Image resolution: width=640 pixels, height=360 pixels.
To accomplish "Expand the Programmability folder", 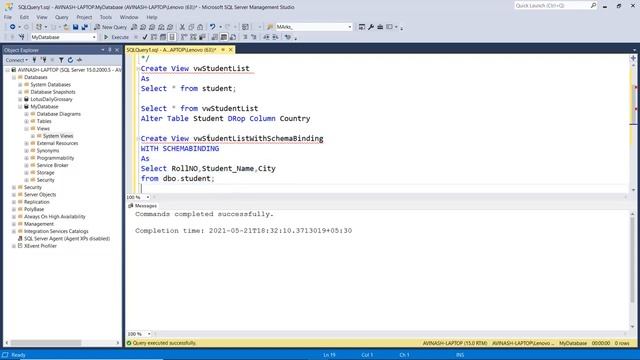I will (x=27, y=158).
